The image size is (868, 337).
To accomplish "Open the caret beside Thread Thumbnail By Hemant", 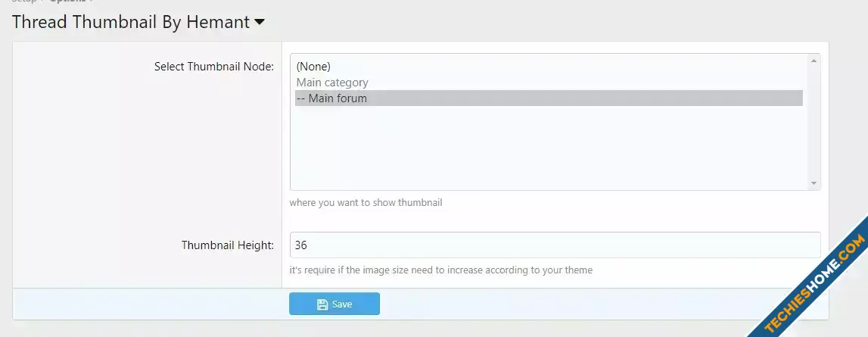I will coord(260,23).
